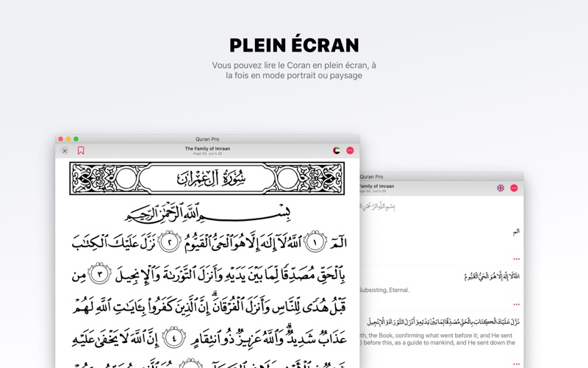Bookmark this page with the red bookmark icon
Screen dimensions: 588x368
[x=81, y=151]
